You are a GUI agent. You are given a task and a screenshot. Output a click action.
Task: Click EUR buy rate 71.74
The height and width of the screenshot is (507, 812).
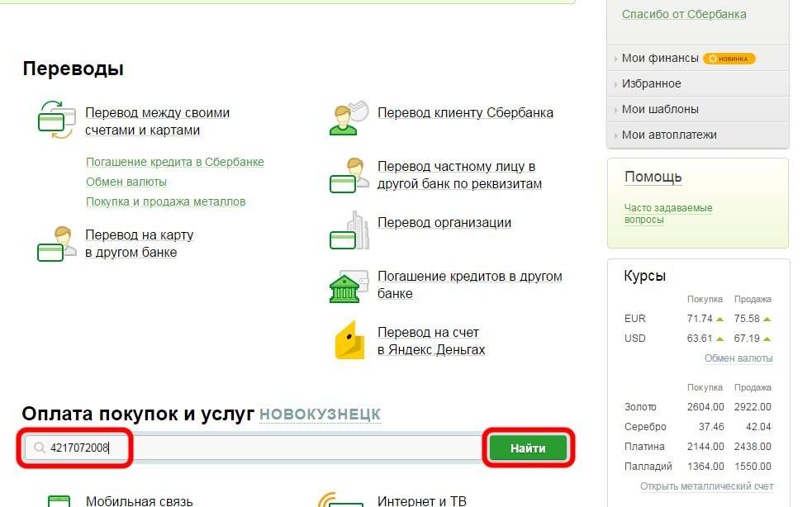click(x=700, y=319)
